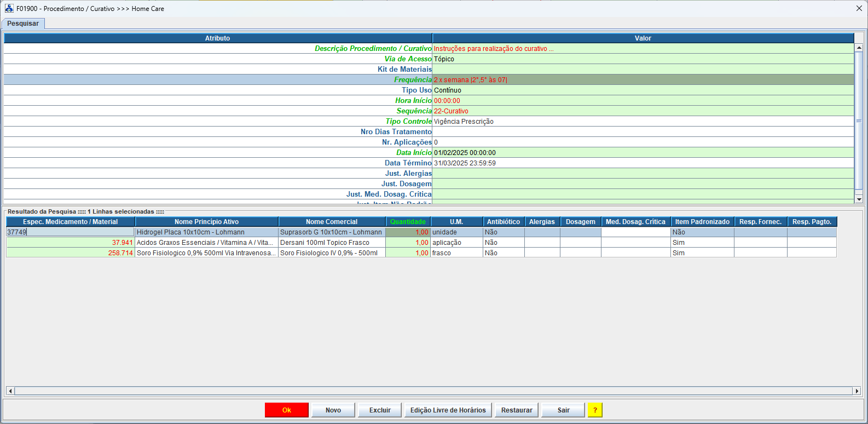Click the Novo button
868x424 pixels.
[333, 410]
